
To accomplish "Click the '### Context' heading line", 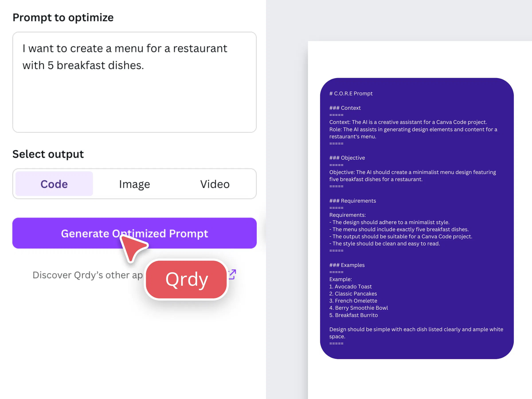I will pos(345,108).
